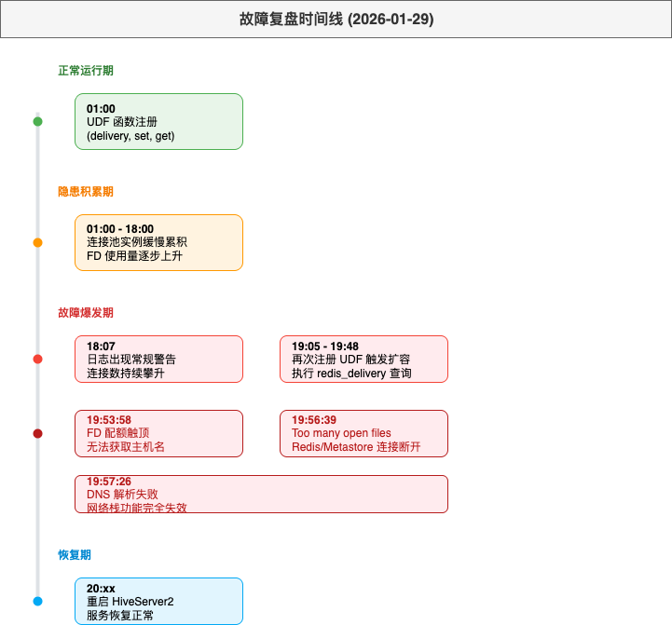Click the title 故障复盘时间线 header bar

pos(336,19)
